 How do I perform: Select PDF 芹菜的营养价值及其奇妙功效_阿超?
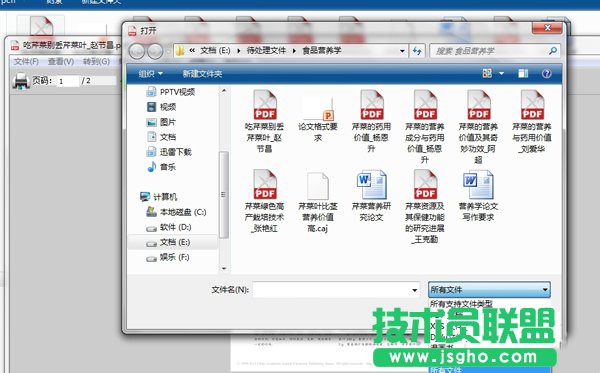[x=478, y=127]
